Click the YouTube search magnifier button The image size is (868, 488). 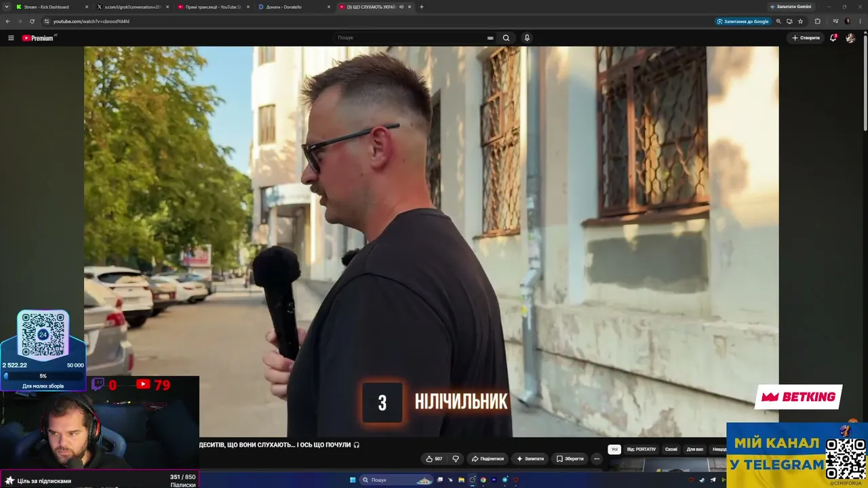click(x=506, y=38)
